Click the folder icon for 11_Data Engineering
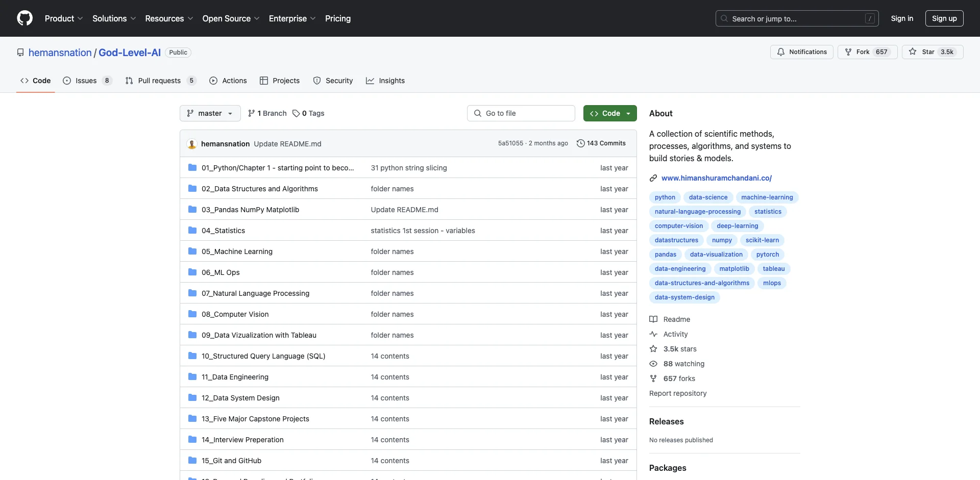The image size is (980, 480). [x=192, y=377]
